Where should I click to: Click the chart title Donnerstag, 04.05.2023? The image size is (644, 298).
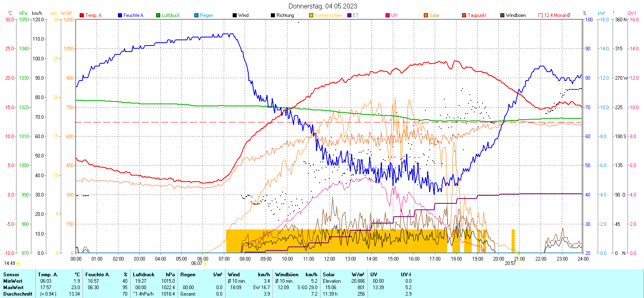[x=323, y=6]
